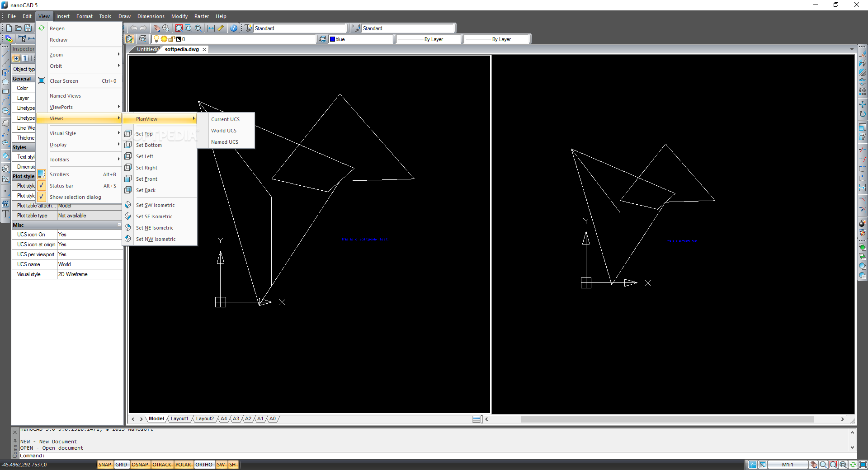Image resolution: width=868 pixels, height=470 pixels.
Task: Choose Set Front from Views submenu
Action: click(x=160, y=179)
